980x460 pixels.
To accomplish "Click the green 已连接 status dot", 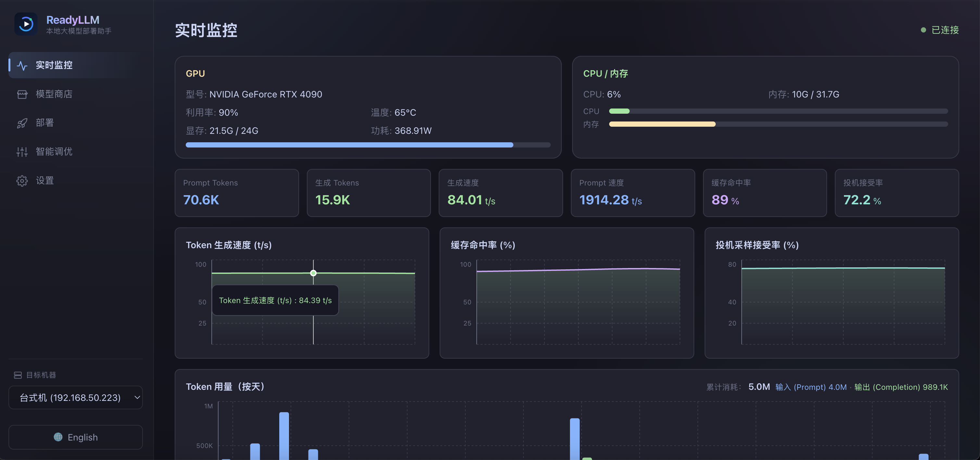I will [x=923, y=30].
